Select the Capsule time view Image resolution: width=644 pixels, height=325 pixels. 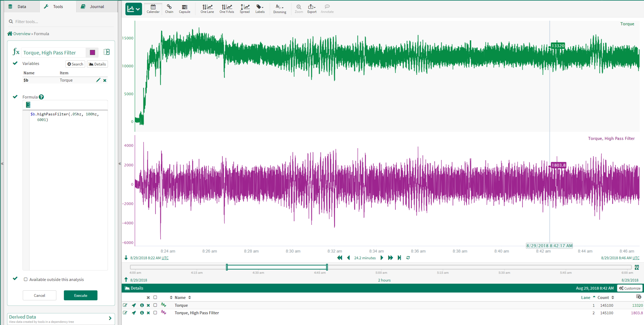[x=184, y=9]
